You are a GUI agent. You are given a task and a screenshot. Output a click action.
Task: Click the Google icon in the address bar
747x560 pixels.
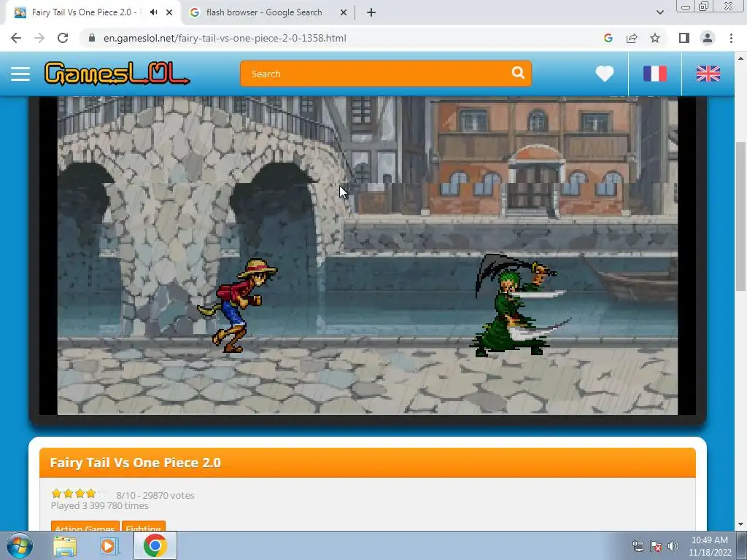[x=608, y=38]
